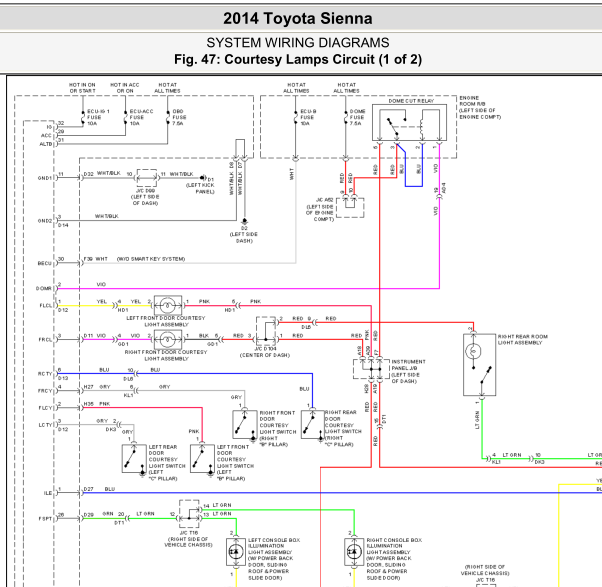Click the right front door courtesy switch symbol
Image resolution: width=602 pixels, height=587 pixels.
coord(245,425)
